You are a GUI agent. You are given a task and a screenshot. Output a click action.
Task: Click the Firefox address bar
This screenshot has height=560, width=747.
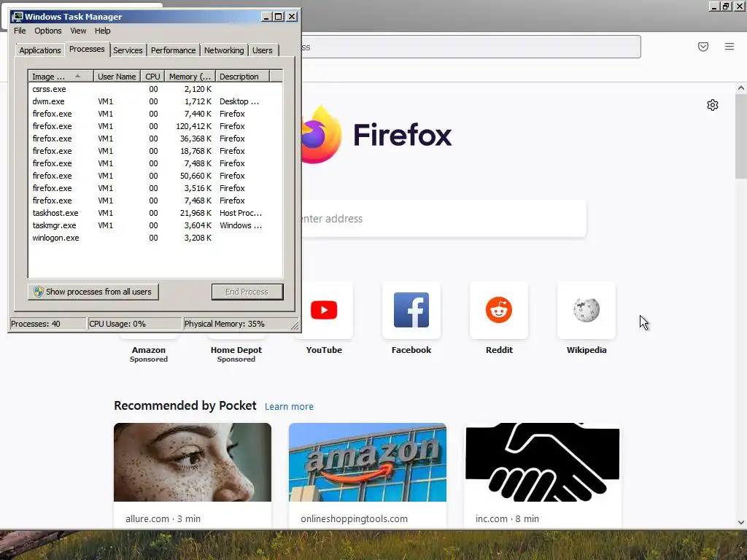471,47
